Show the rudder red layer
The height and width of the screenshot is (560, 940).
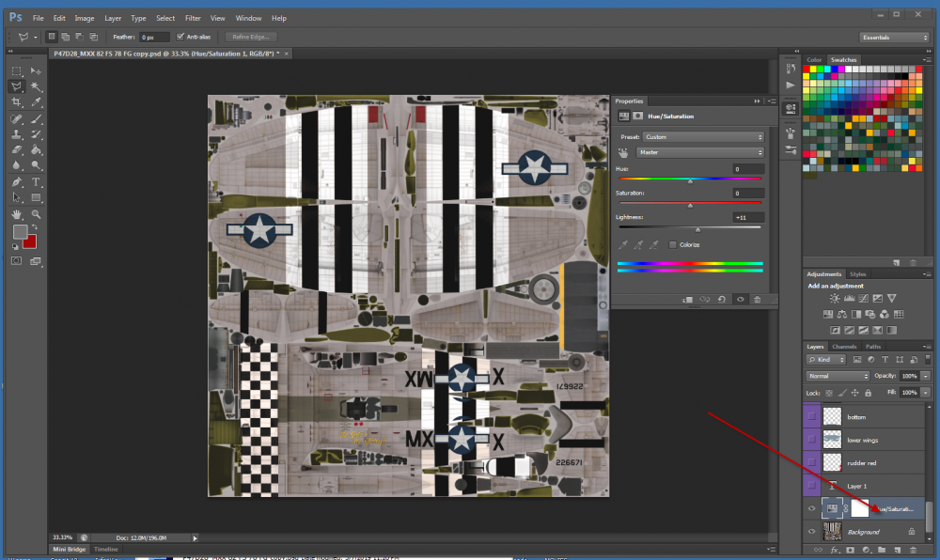[812, 461]
